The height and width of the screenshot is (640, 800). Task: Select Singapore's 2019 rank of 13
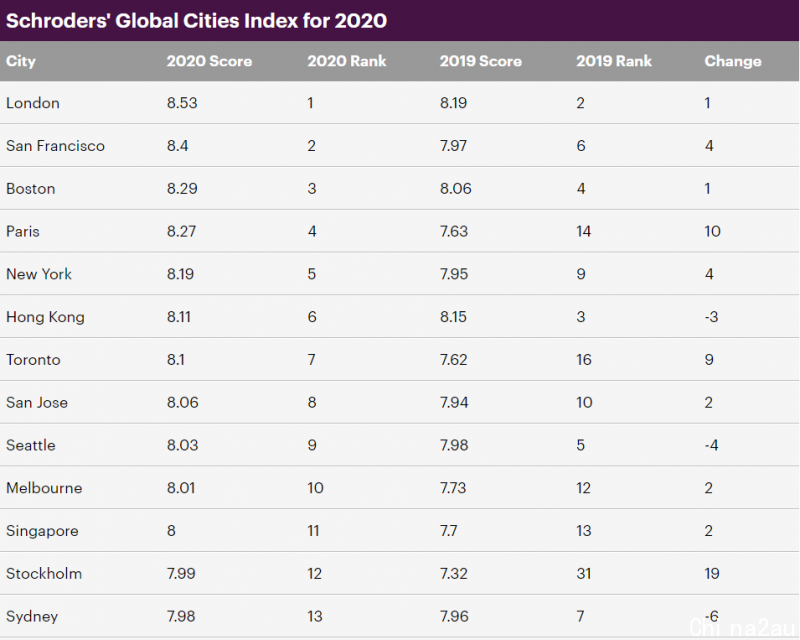click(x=584, y=531)
